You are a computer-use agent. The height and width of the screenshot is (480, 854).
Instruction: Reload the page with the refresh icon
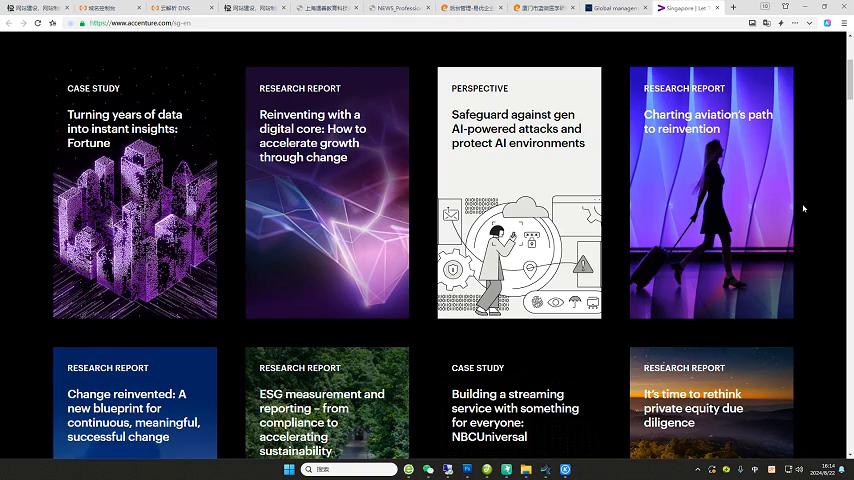(x=38, y=22)
